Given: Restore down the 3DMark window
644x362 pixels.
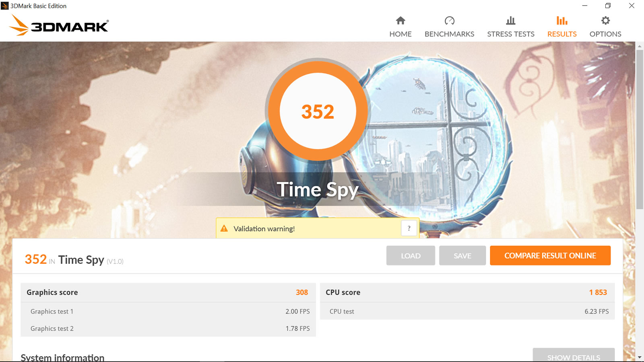Looking at the screenshot, I should pyautogui.click(x=608, y=6).
